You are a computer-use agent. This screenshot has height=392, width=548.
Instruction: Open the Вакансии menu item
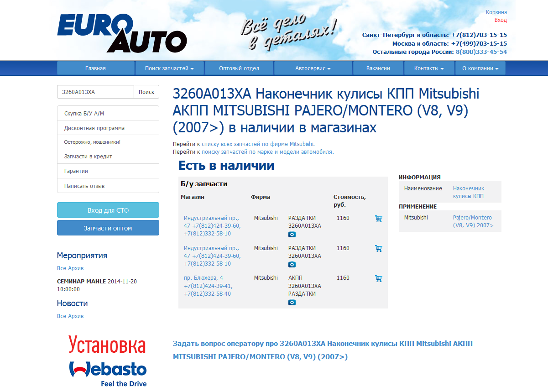coord(378,68)
